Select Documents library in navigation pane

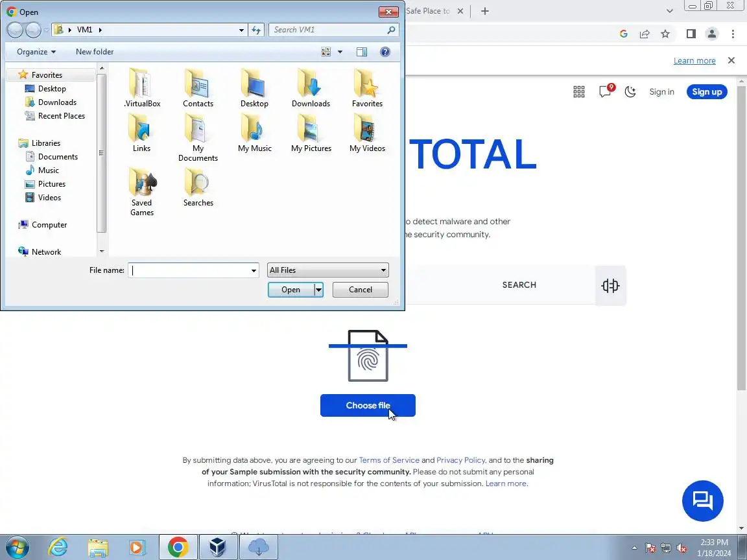[x=51, y=157]
